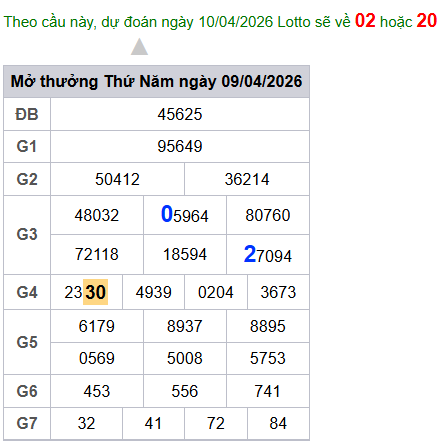Image resolution: width=440 pixels, height=446 pixels.
Task: Click the G7 row label
Action: click(x=27, y=423)
